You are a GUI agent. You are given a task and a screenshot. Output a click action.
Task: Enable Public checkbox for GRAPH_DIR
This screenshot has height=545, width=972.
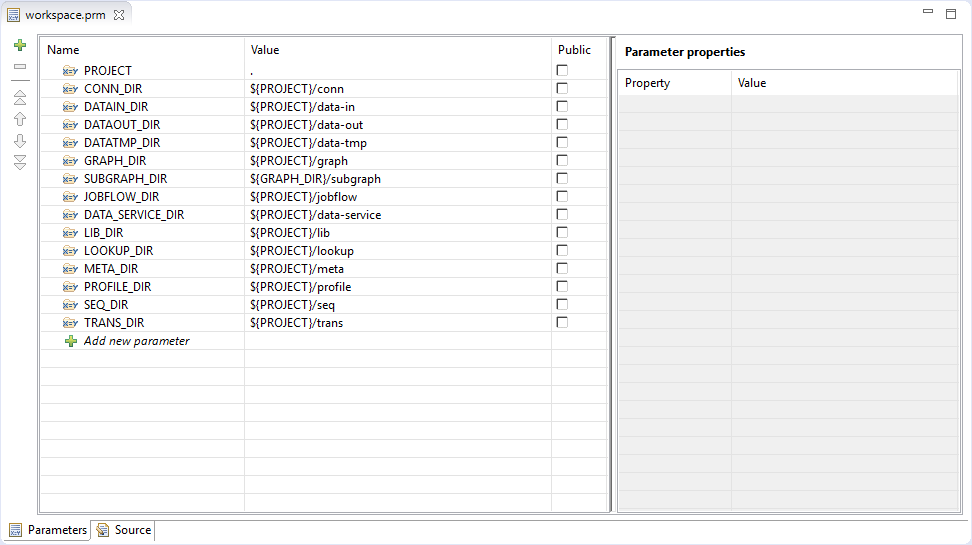[562, 161]
